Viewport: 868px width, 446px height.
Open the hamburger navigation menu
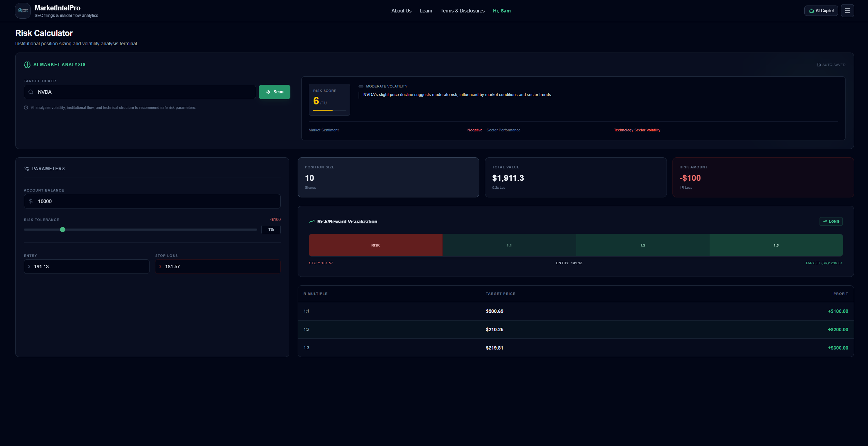848,10
